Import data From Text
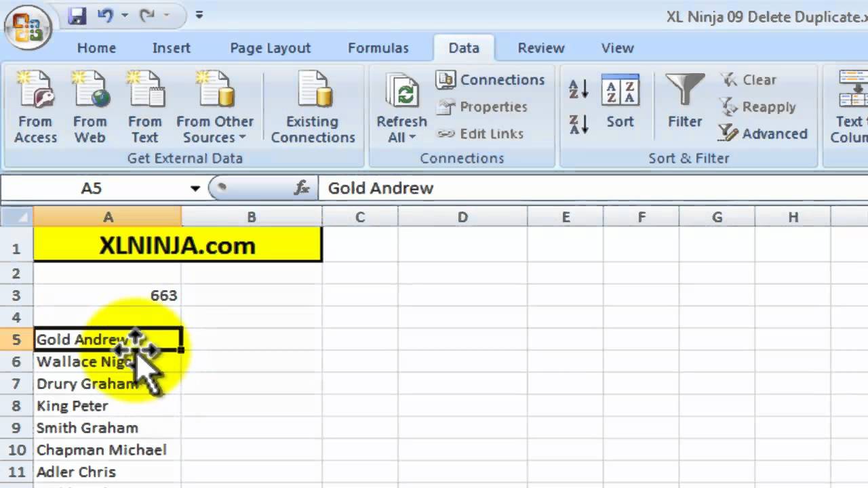Screen dimensions: 868x488 (144, 108)
